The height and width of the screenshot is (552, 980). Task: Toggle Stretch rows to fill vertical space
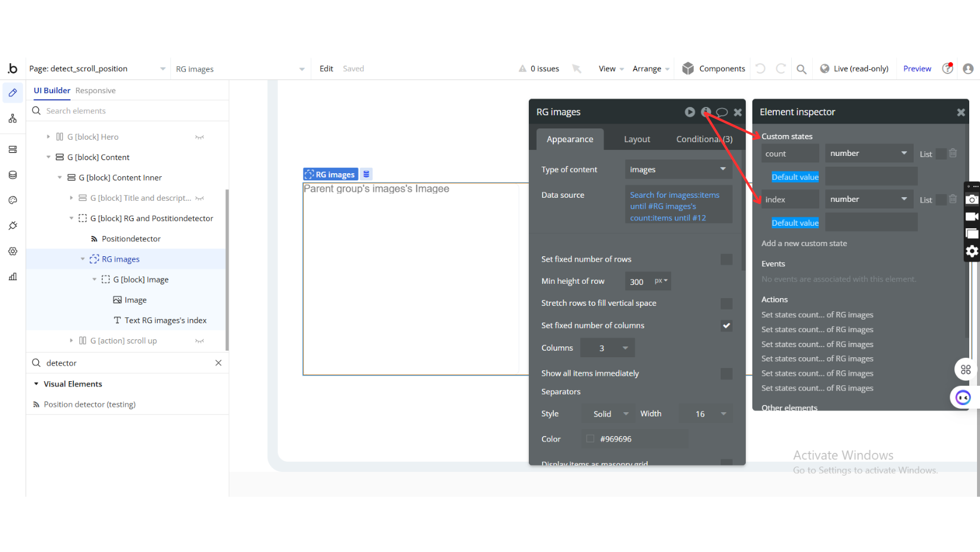click(x=727, y=303)
